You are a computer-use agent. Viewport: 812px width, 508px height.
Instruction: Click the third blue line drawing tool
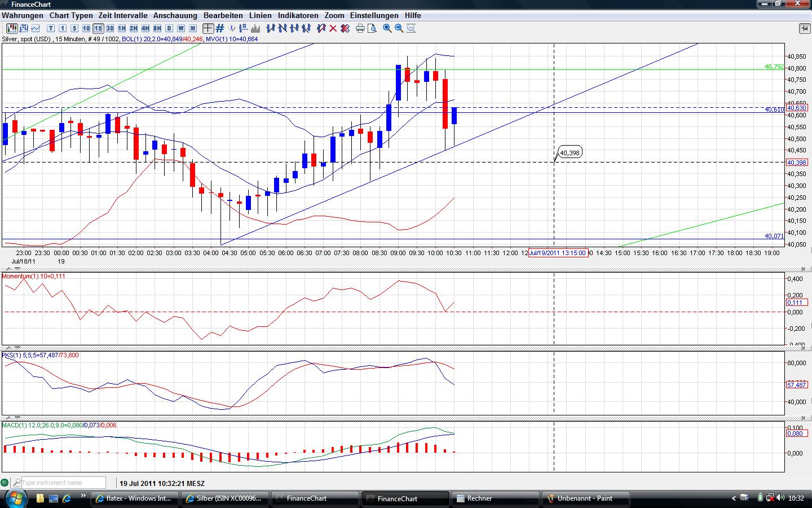pos(294,28)
